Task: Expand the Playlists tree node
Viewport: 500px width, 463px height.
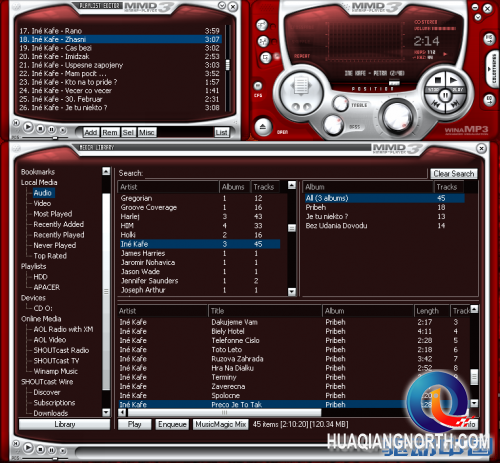Action: tap(33, 266)
